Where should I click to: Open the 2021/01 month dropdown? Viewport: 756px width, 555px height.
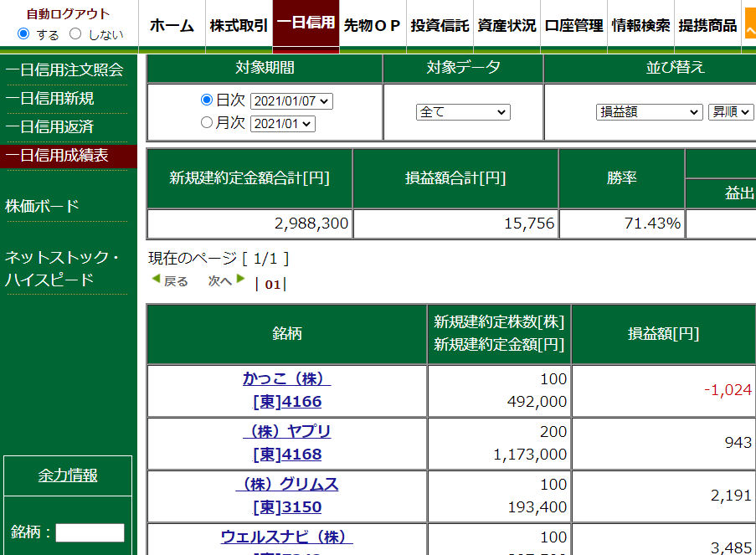[x=283, y=124]
